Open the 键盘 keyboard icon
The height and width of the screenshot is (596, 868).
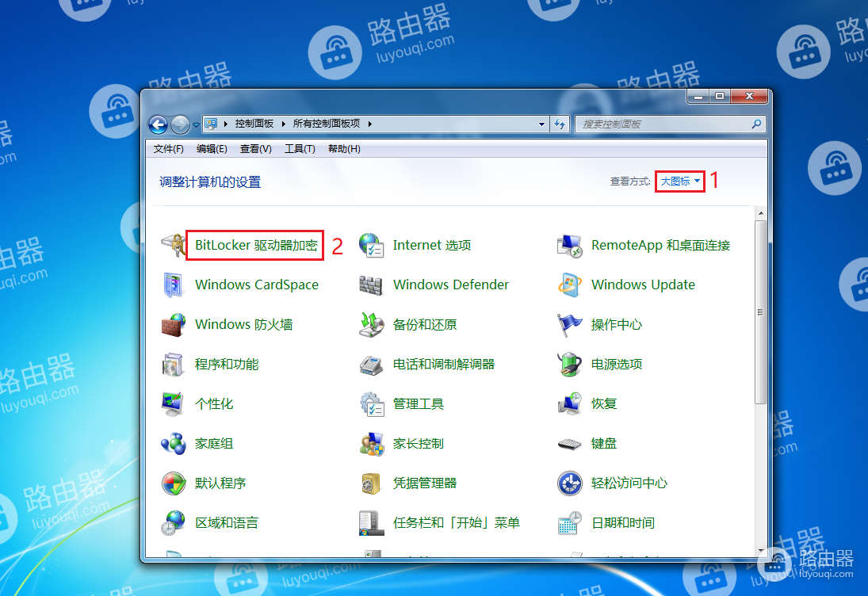(569, 444)
